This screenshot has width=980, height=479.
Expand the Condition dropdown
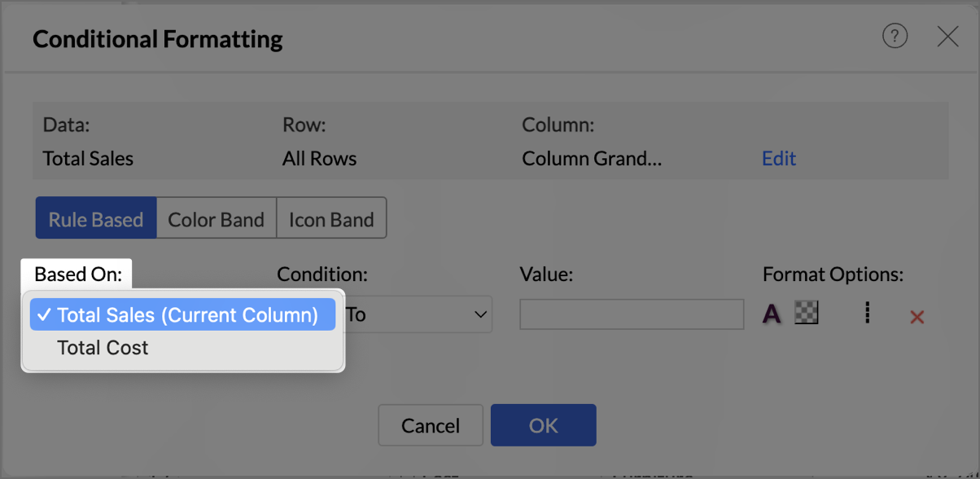point(418,314)
